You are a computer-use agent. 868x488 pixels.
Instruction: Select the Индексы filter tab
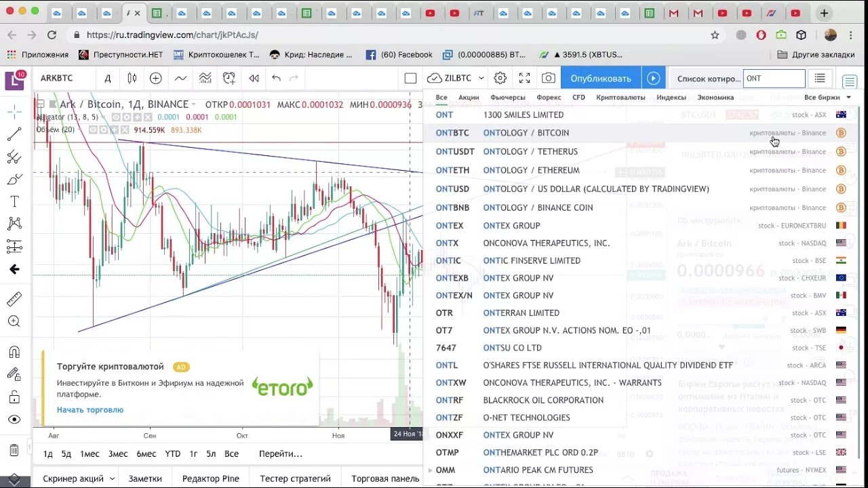tap(671, 98)
